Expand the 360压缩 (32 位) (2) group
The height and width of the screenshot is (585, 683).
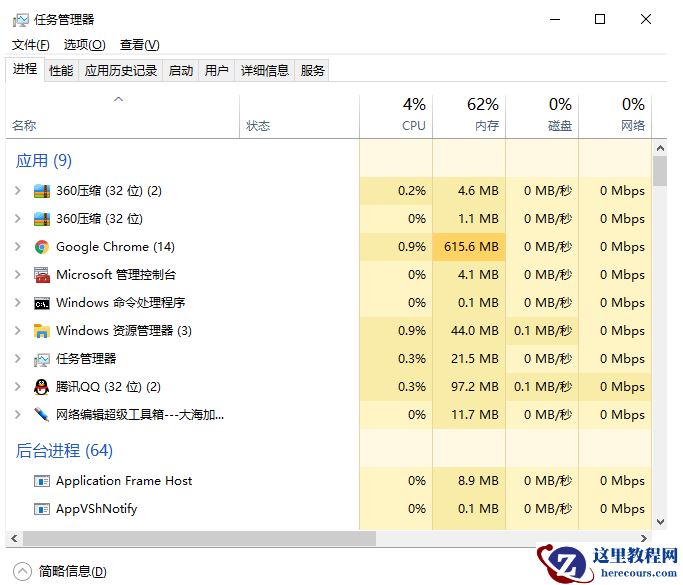tap(17, 191)
